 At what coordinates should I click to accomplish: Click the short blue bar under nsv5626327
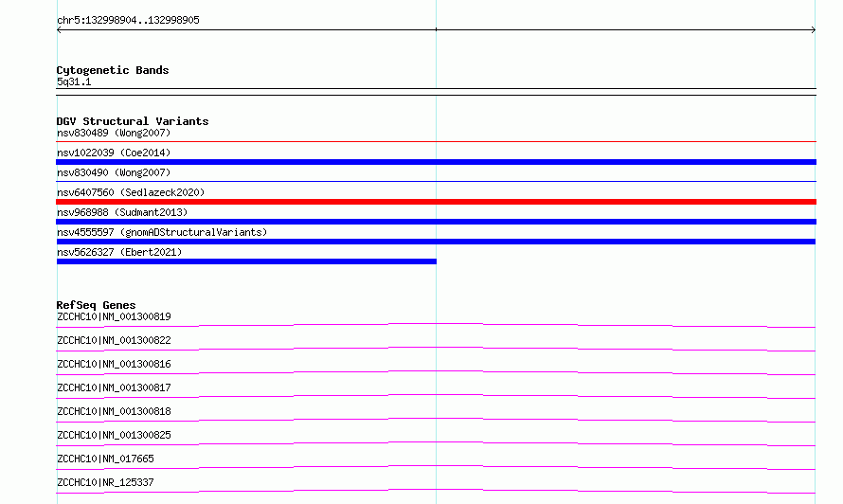pyautogui.click(x=246, y=261)
